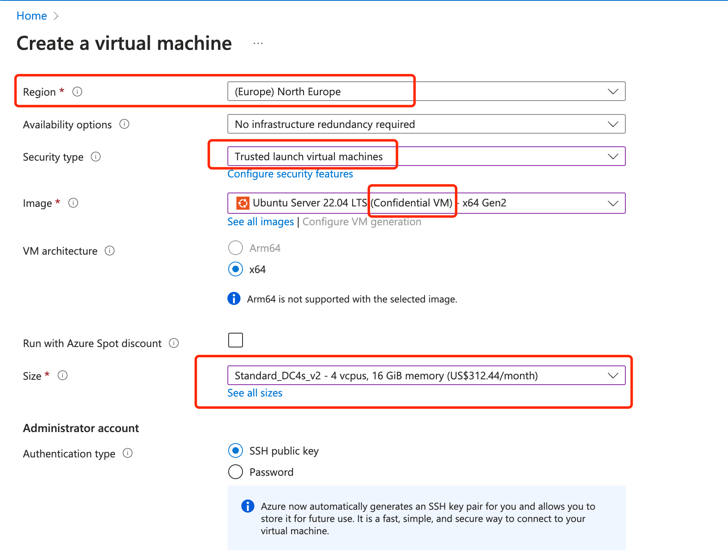Select SSH public key authentication
The height and width of the screenshot is (560, 728).
(236, 450)
